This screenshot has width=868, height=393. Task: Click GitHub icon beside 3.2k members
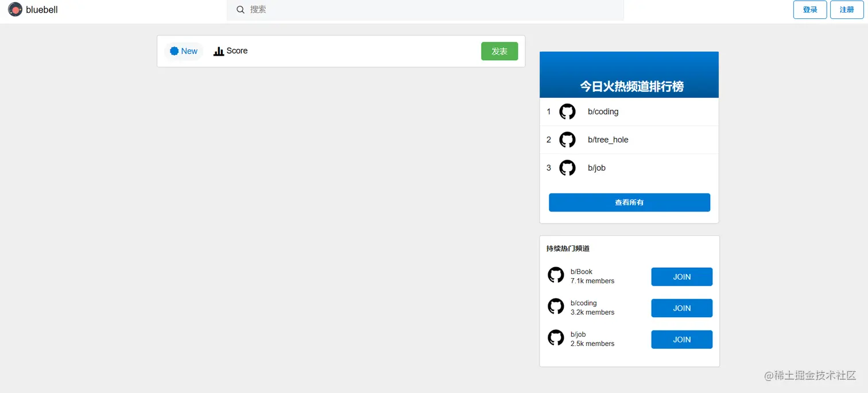pyautogui.click(x=556, y=306)
